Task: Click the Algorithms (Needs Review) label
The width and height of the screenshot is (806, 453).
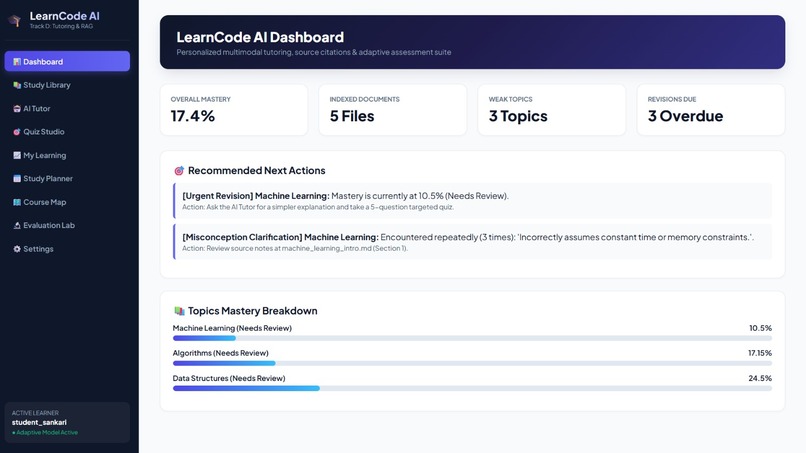Action: click(x=221, y=353)
